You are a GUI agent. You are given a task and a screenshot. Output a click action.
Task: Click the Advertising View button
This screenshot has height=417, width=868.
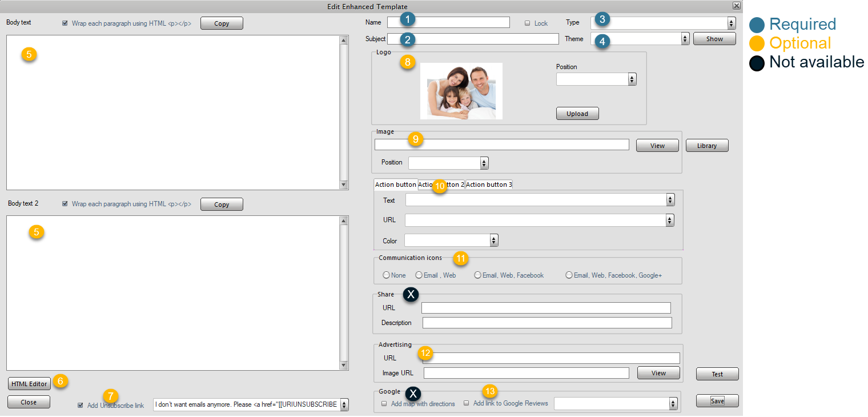tap(658, 373)
